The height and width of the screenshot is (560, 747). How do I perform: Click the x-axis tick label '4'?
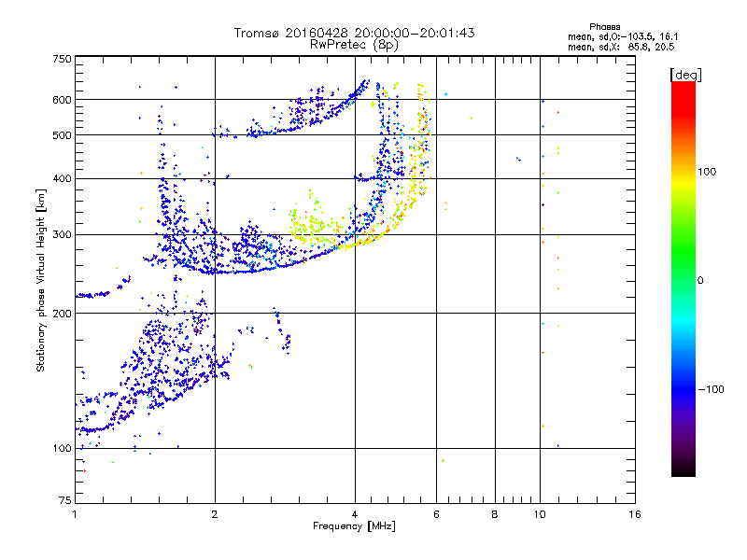[355, 514]
